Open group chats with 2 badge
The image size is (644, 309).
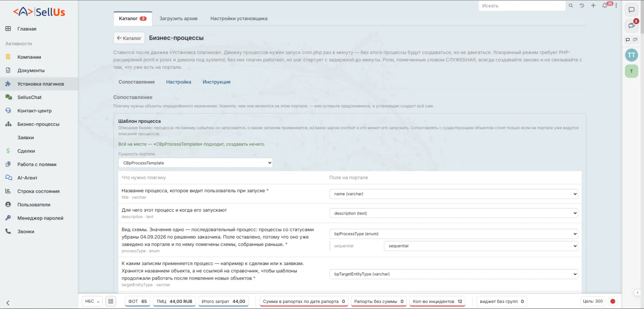click(x=632, y=25)
